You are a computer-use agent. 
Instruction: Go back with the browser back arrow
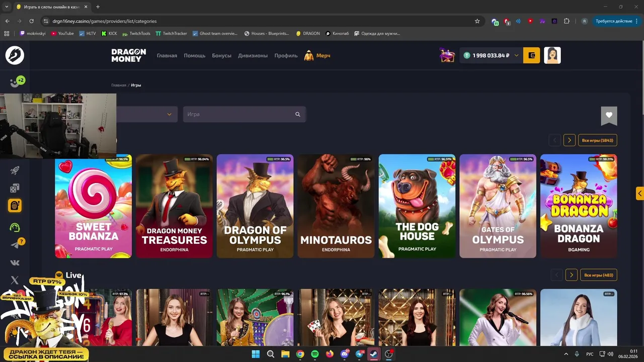7,21
